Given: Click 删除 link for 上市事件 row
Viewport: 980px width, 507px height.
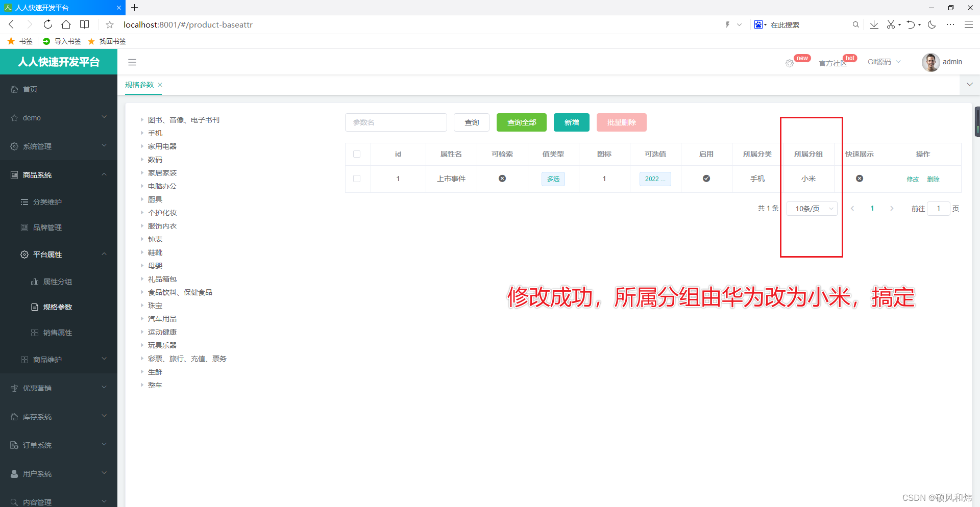Looking at the screenshot, I should coord(933,179).
